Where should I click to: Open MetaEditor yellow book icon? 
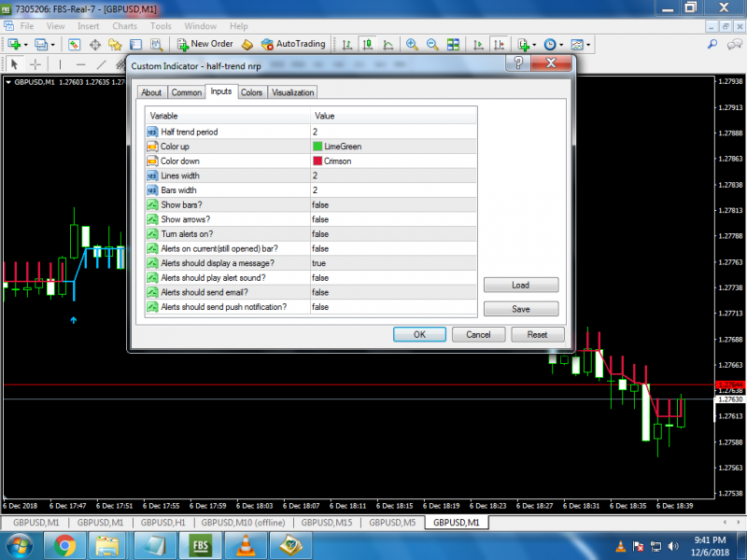click(x=247, y=44)
